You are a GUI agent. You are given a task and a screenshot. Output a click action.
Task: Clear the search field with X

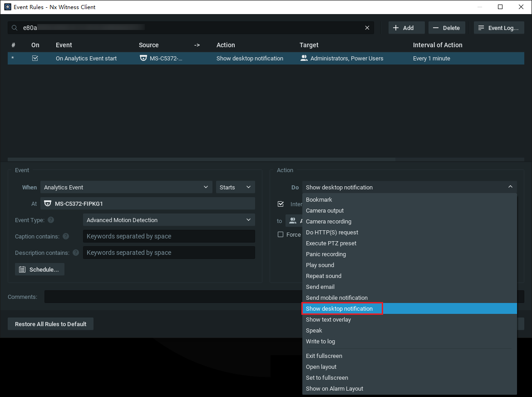click(x=367, y=28)
